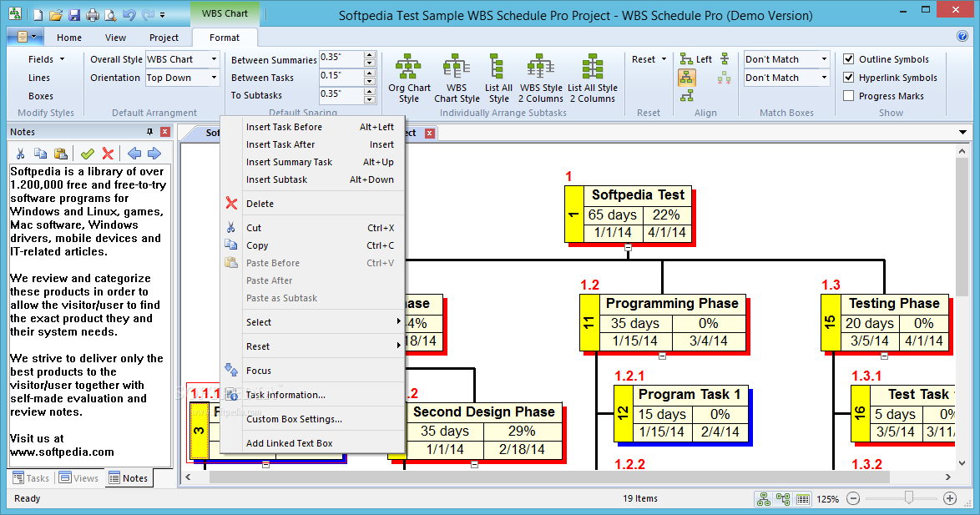The height and width of the screenshot is (515, 980).
Task: Switch to network chart view icon in status bar
Action: [x=783, y=499]
